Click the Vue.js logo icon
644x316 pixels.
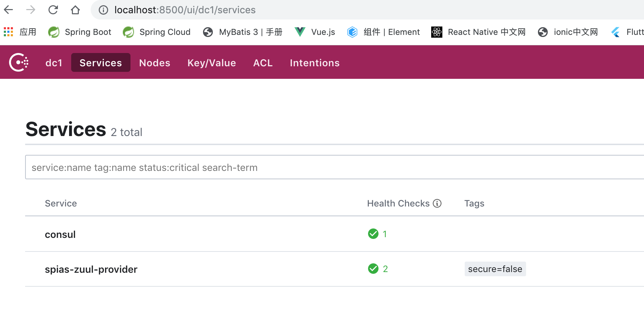(300, 32)
